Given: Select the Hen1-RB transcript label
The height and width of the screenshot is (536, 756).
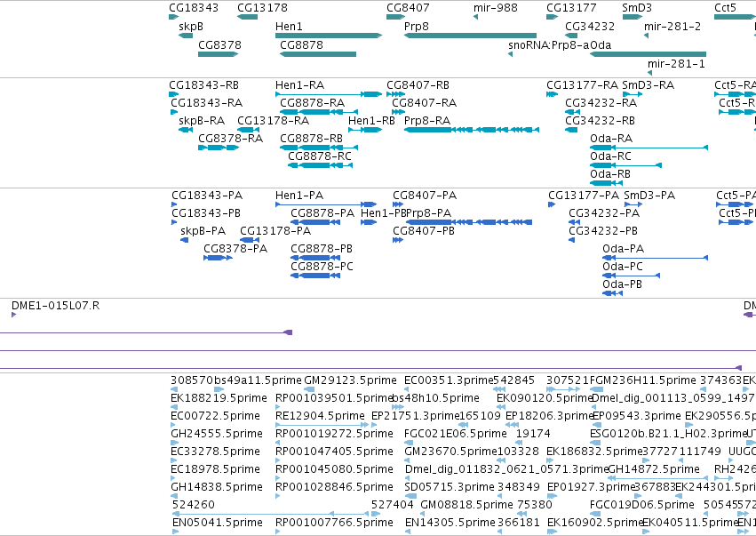Looking at the screenshot, I should pyautogui.click(x=371, y=121).
